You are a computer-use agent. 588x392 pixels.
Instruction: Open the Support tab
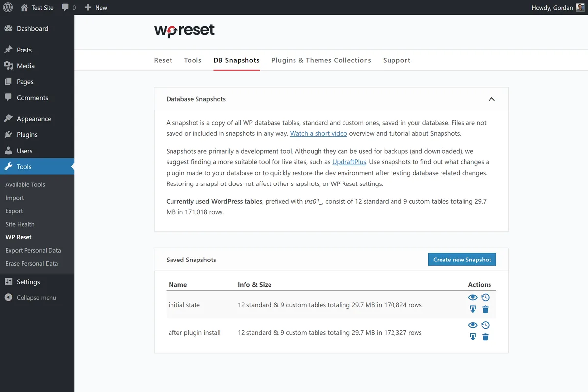tap(396, 60)
